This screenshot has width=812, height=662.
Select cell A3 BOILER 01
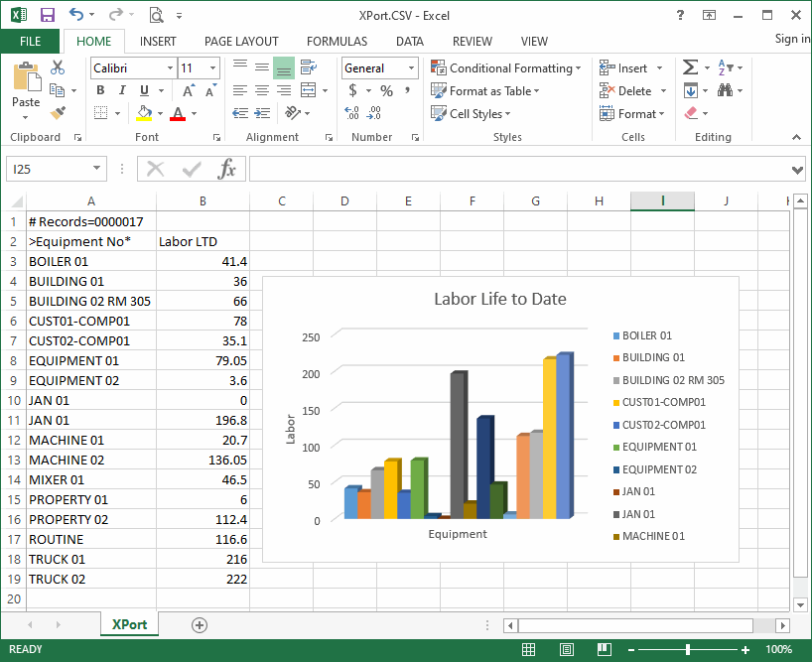coord(91,261)
